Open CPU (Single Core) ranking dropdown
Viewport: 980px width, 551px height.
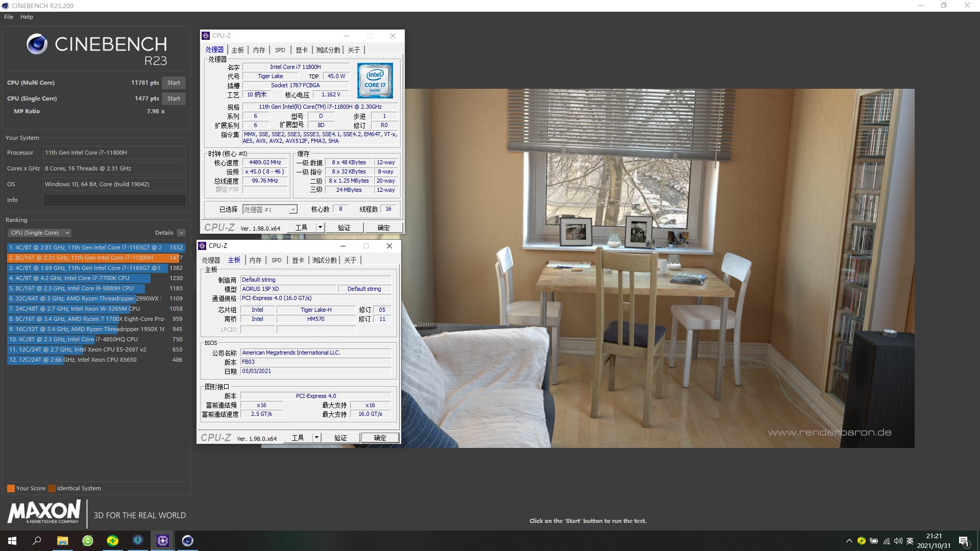click(39, 233)
